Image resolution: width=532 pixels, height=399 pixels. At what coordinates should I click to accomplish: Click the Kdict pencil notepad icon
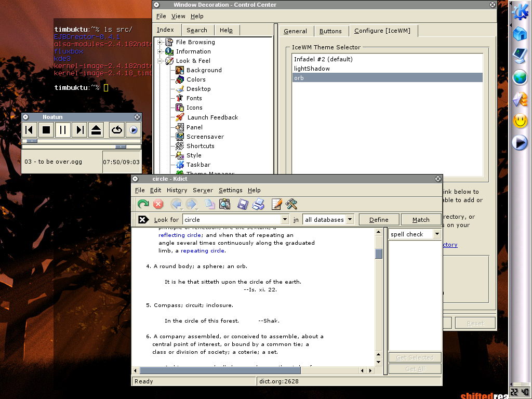(276, 204)
